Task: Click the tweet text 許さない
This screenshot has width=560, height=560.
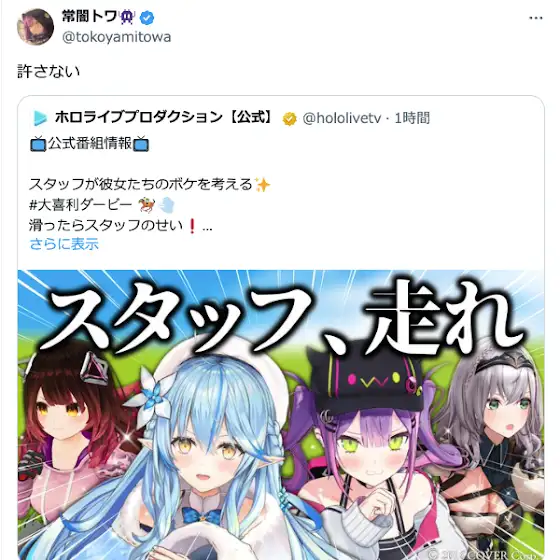Action: coord(49,71)
